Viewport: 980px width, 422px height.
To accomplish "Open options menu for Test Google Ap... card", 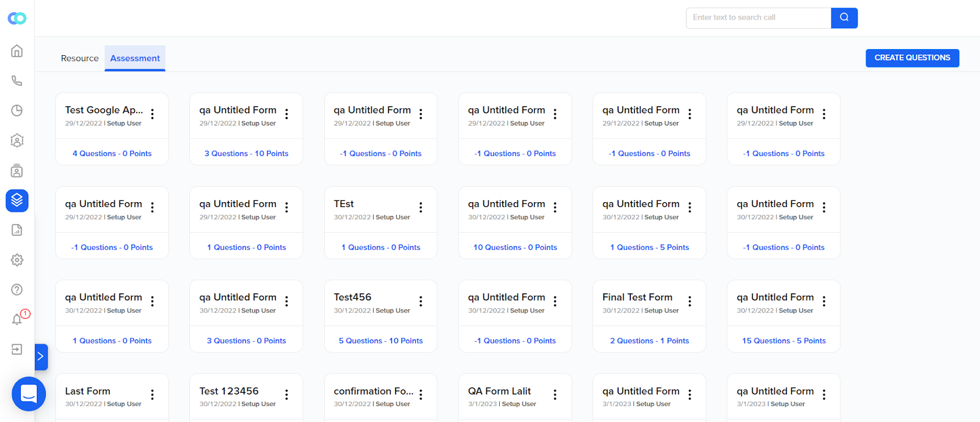I will (153, 114).
